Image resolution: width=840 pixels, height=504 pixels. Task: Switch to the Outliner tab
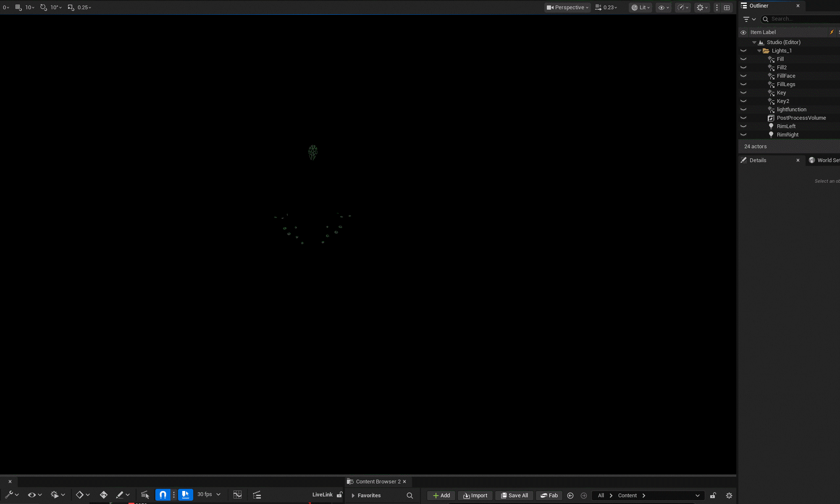759,6
